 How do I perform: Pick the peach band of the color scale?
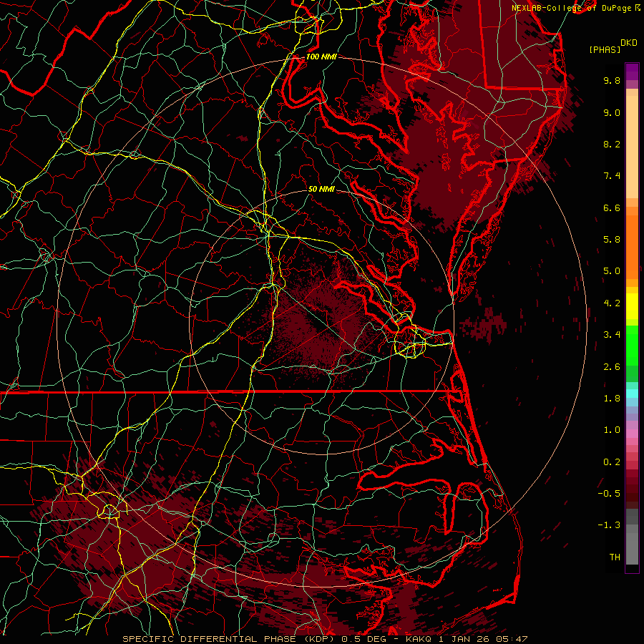632,147
